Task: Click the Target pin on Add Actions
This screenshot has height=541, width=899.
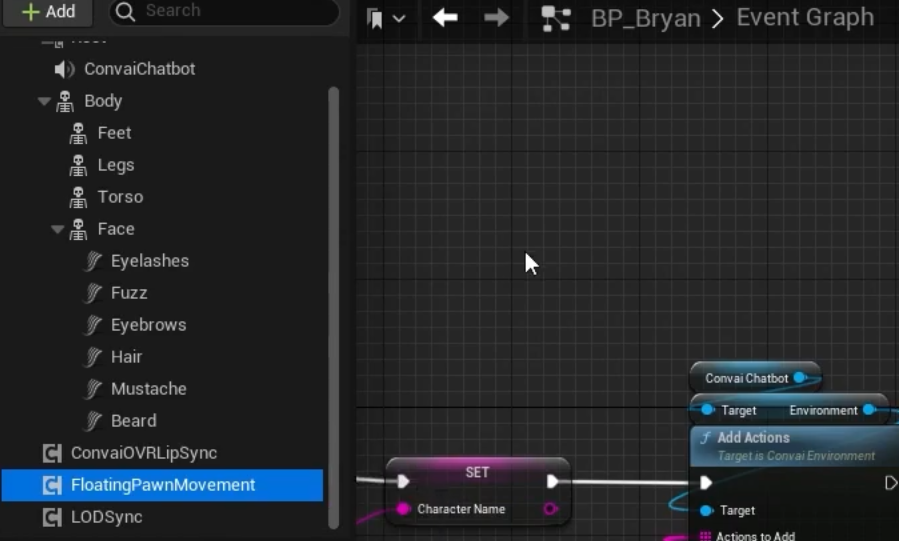Action: coord(706,510)
